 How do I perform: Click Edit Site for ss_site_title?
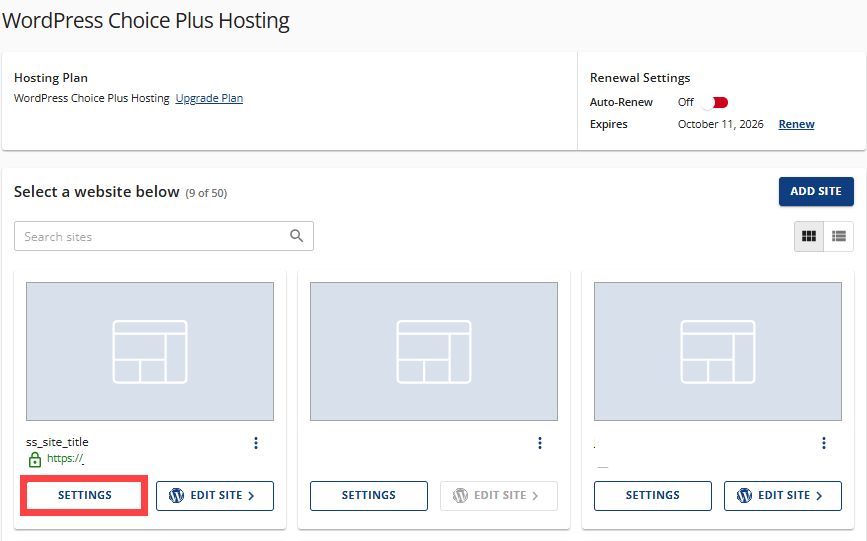point(215,496)
